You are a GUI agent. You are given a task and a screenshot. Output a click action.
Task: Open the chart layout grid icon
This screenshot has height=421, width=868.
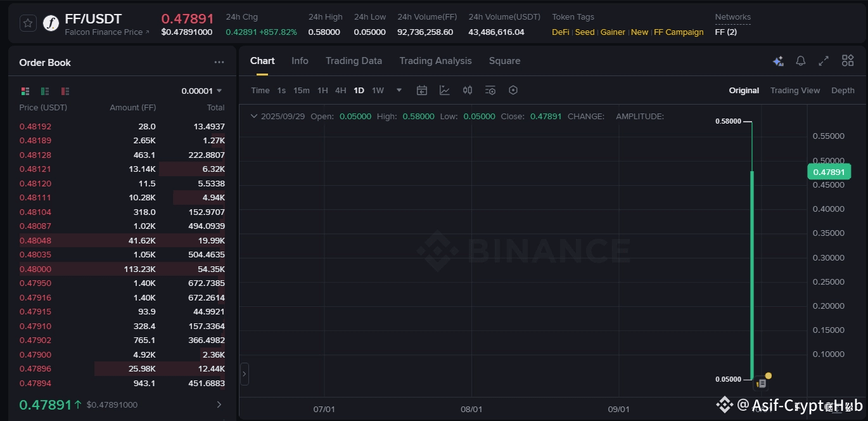pos(848,61)
